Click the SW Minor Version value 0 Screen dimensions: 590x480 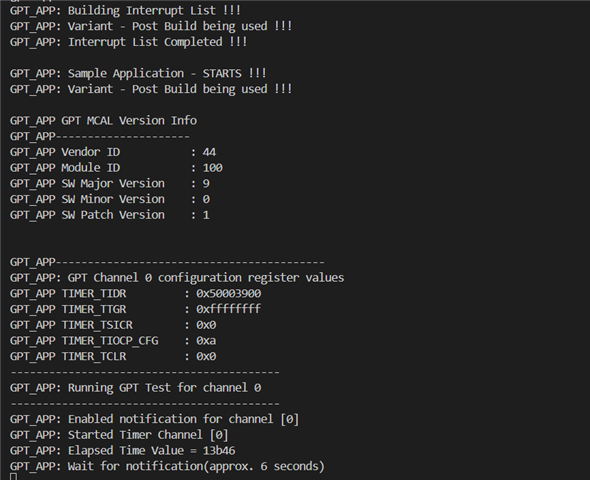[x=206, y=199]
